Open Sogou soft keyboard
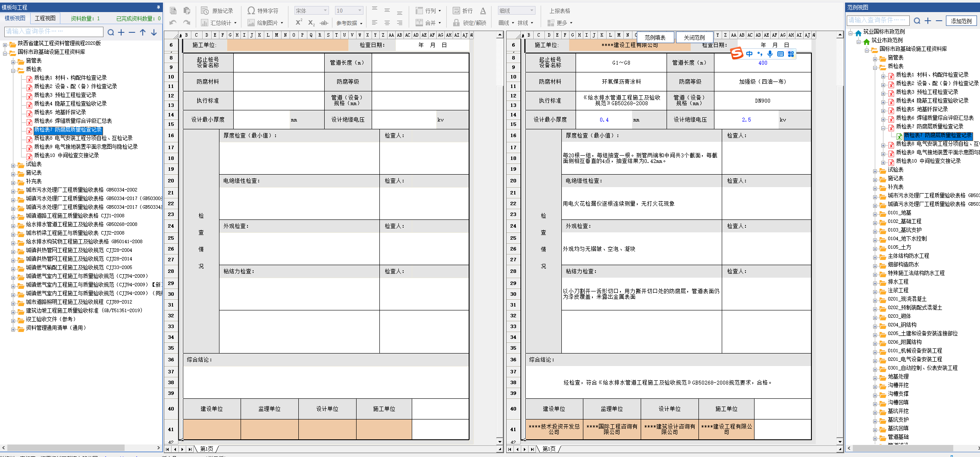This screenshot has height=457, width=980. (780, 54)
